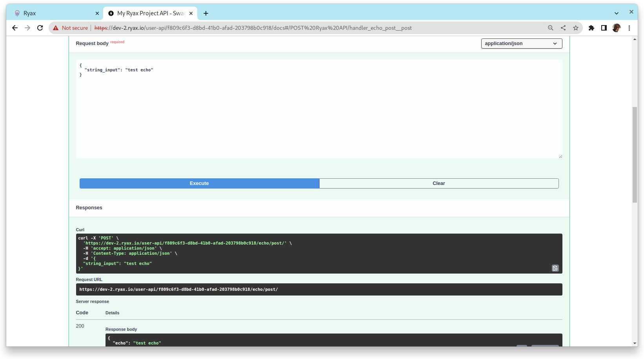Viewport: 644px width, 359px height.
Task: Open the application/json content type dropdown
Action: 521,44
